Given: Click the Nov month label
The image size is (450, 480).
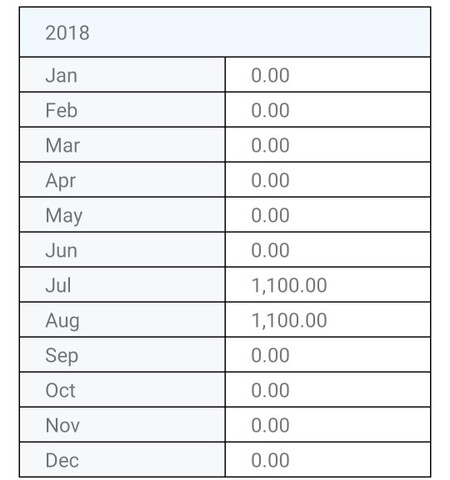Looking at the screenshot, I should [x=63, y=425].
